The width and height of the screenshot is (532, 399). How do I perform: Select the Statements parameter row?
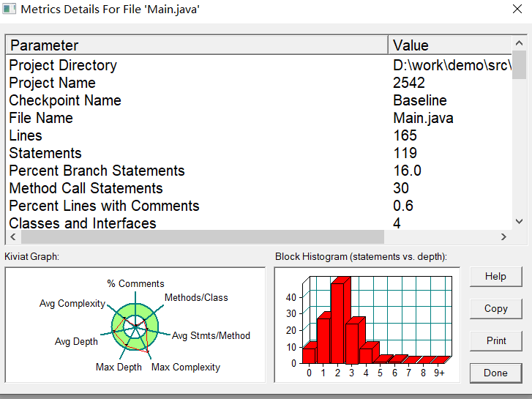point(258,153)
